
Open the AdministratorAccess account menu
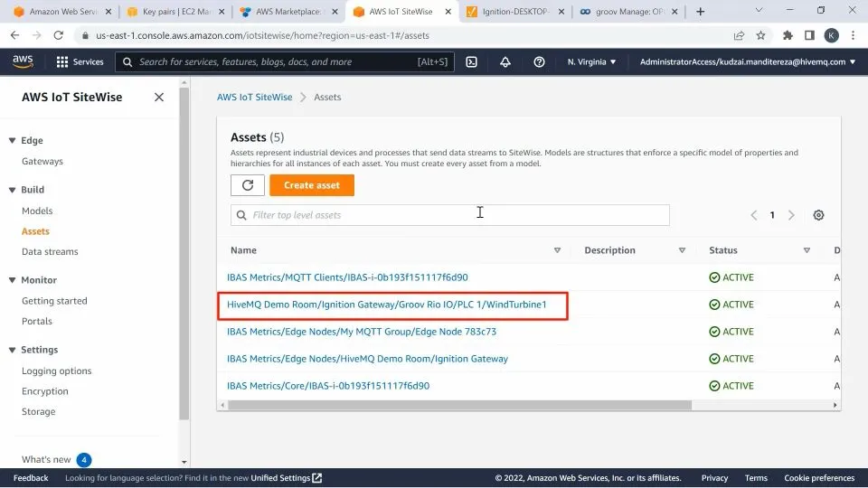(748, 62)
